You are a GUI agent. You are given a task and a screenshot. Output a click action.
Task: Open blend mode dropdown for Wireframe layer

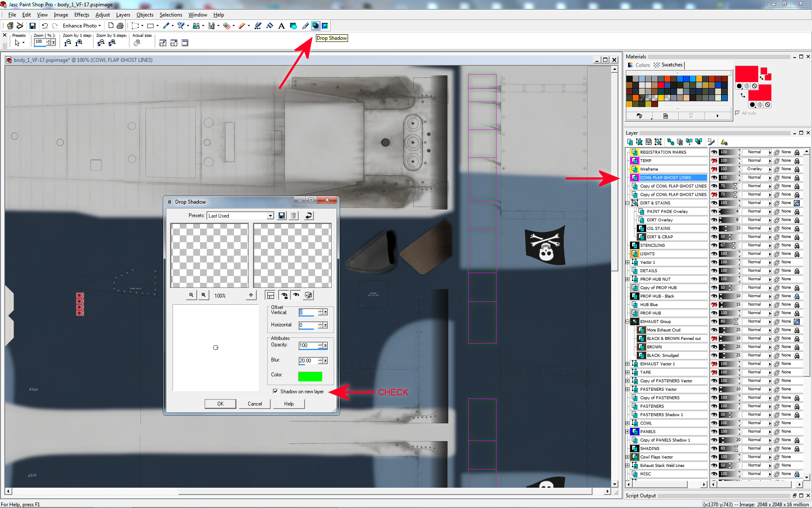tap(770, 169)
